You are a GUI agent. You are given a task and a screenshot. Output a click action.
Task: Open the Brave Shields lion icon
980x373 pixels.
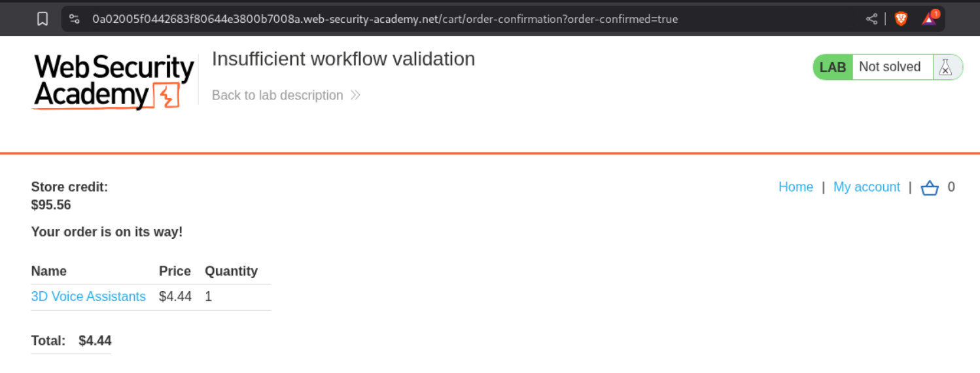tap(901, 19)
